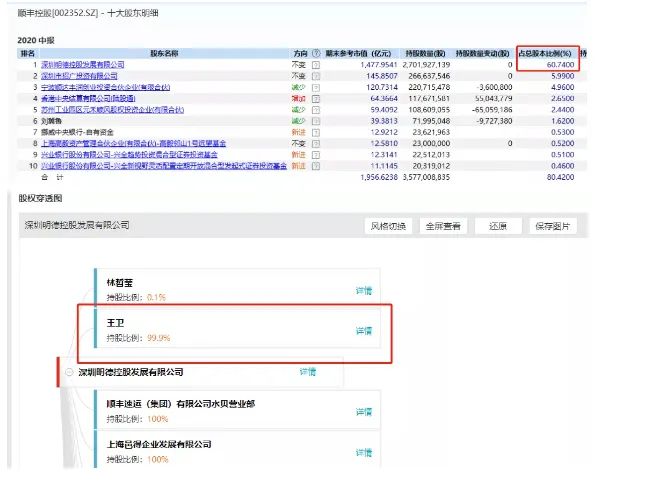Click the question-mark box in 刘冀鲁 row

tap(316, 121)
